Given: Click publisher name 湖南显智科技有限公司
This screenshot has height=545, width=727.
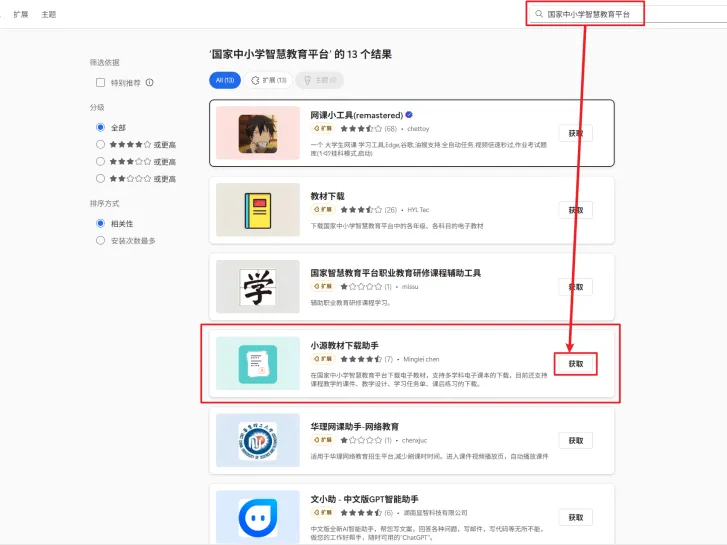Looking at the screenshot, I should pos(435,513).
